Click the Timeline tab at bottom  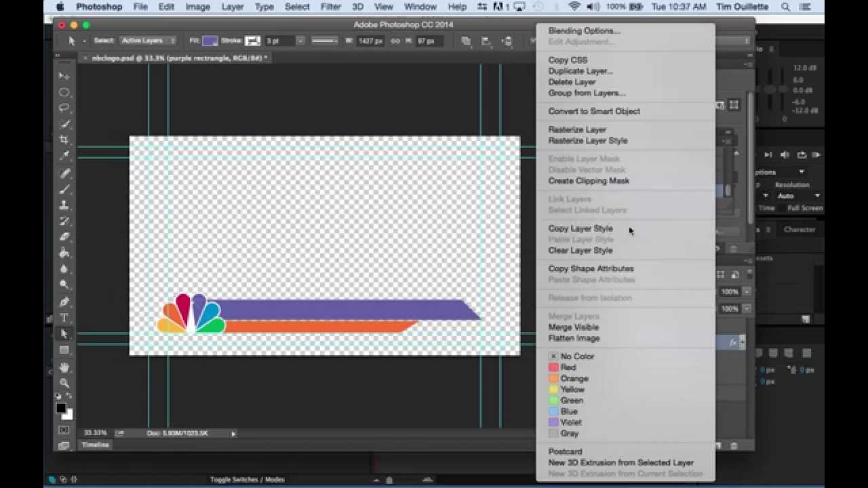[x=95, y=445]
